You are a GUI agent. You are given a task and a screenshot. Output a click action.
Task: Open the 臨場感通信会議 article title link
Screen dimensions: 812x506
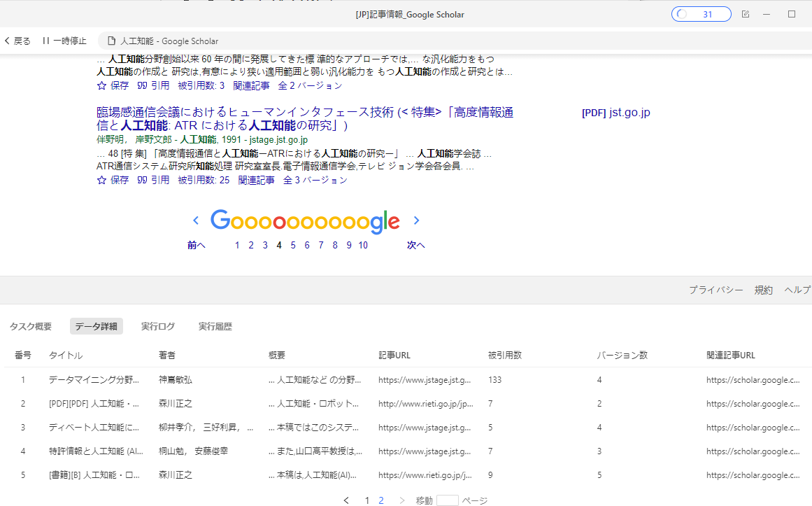[x=305, y=119]
